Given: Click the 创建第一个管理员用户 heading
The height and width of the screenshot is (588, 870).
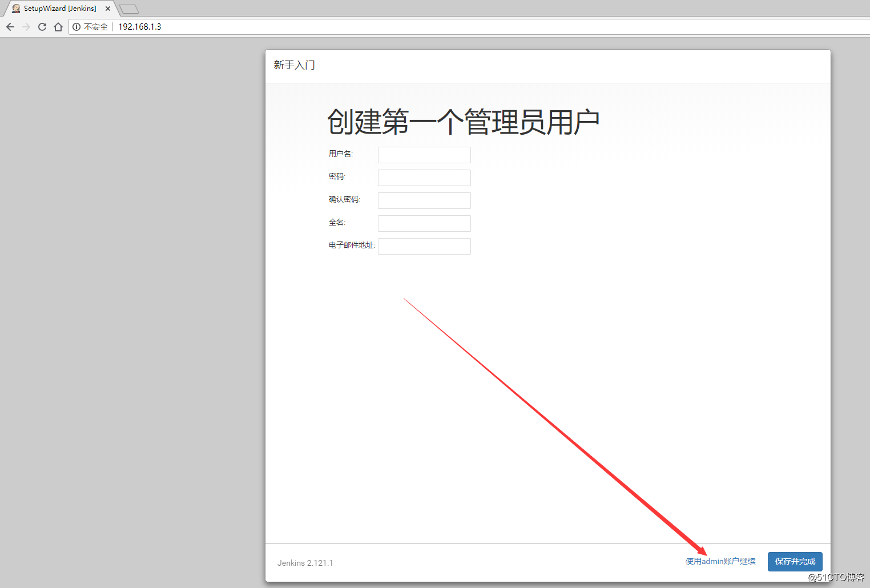Looking at the screenshot, I should tap(463, 122).
